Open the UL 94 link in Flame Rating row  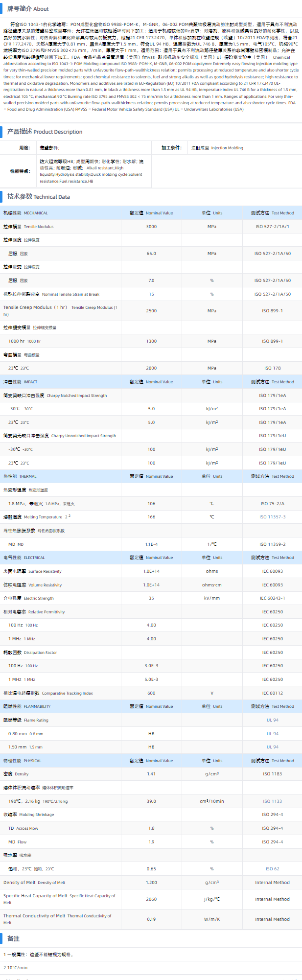click(272, 720)
